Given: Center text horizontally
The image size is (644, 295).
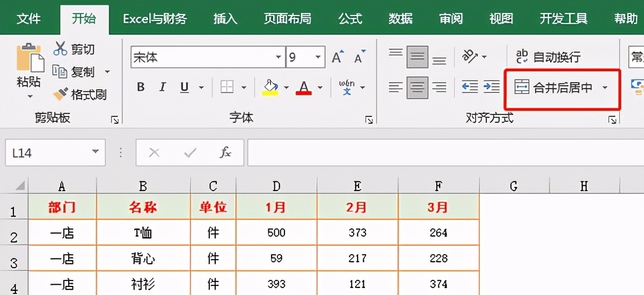Looking at the screenshot, I should click(x=417, y=87).
